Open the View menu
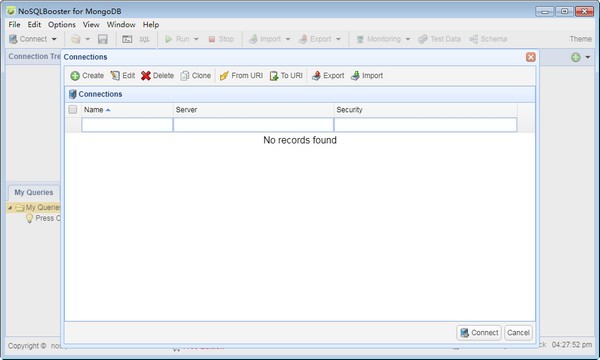The width and height of the screenshot is (600, 360). [91, 24]
